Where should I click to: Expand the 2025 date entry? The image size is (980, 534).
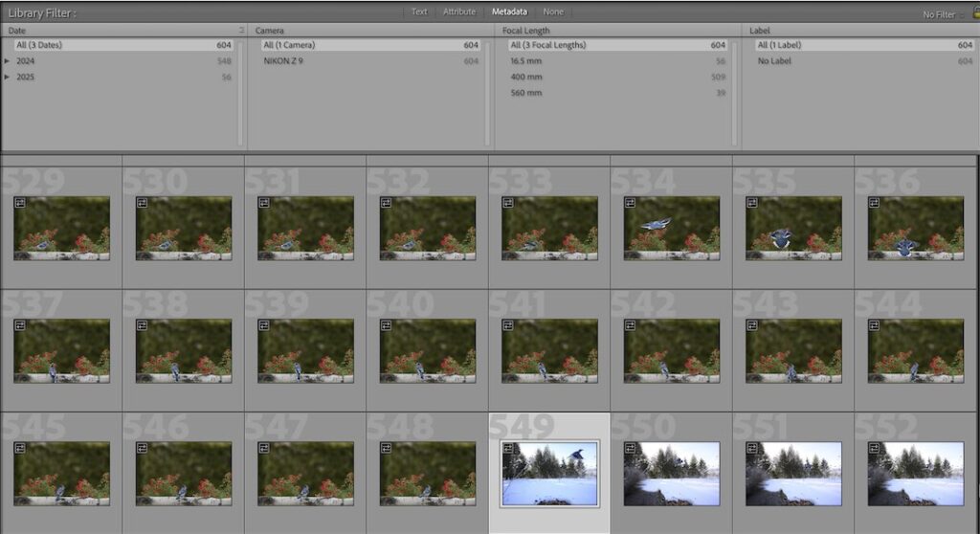(7, 77)
